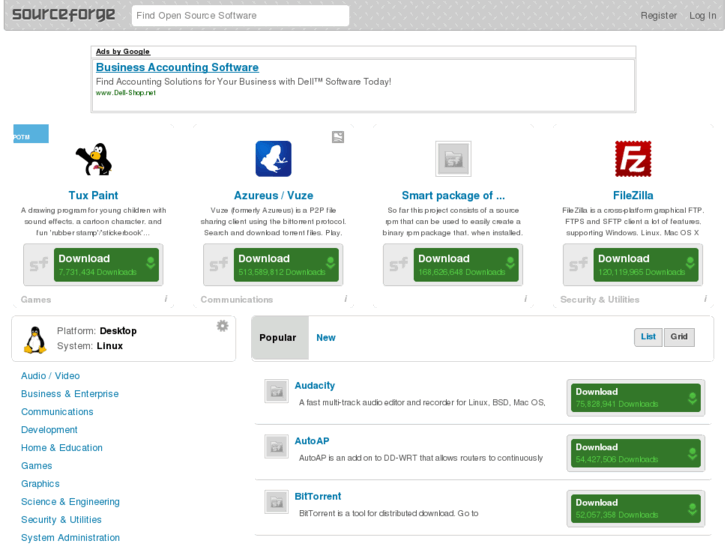Screen dimensions: 727x545
Task: Switch to Grid view
Action: [679, 337]
